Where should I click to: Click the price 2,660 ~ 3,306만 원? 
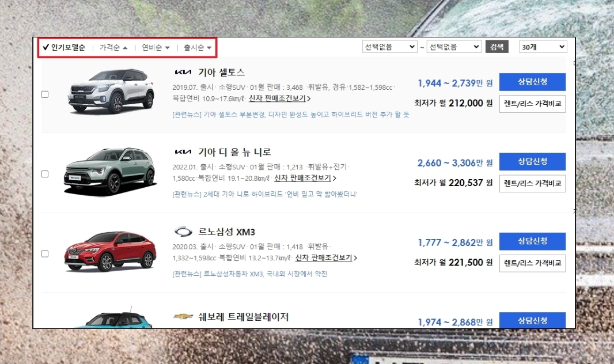click(x=455, y=163)
